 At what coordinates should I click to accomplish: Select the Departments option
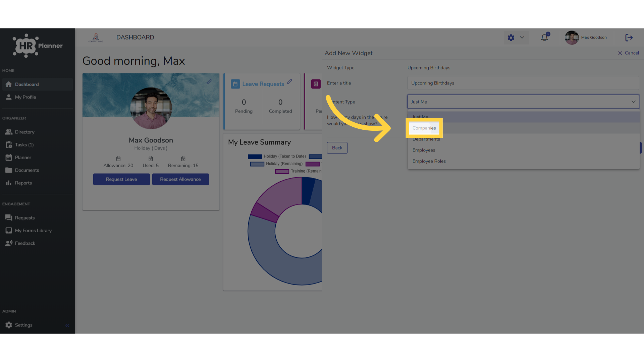click(x=523, y=139)
